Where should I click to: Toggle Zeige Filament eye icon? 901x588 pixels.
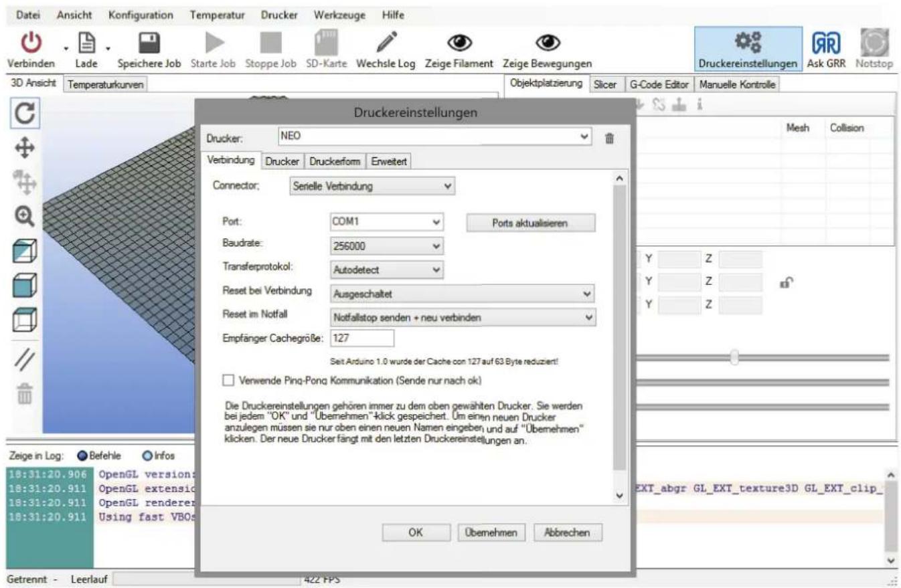pyautogui.click(x=459, y=43)
